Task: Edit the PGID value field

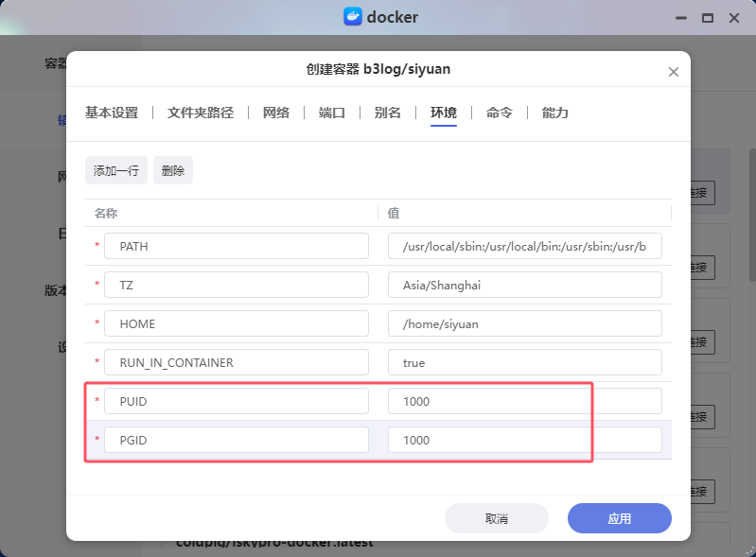Action: (524, 440)
